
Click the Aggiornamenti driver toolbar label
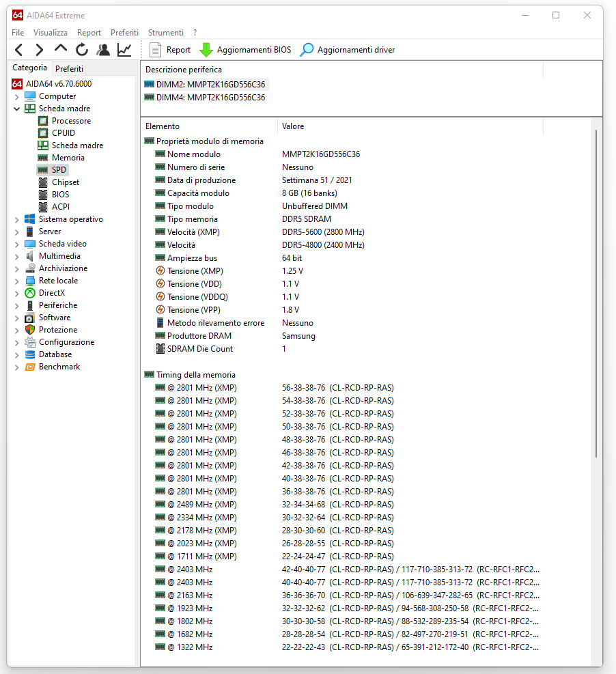coord(356,50)
